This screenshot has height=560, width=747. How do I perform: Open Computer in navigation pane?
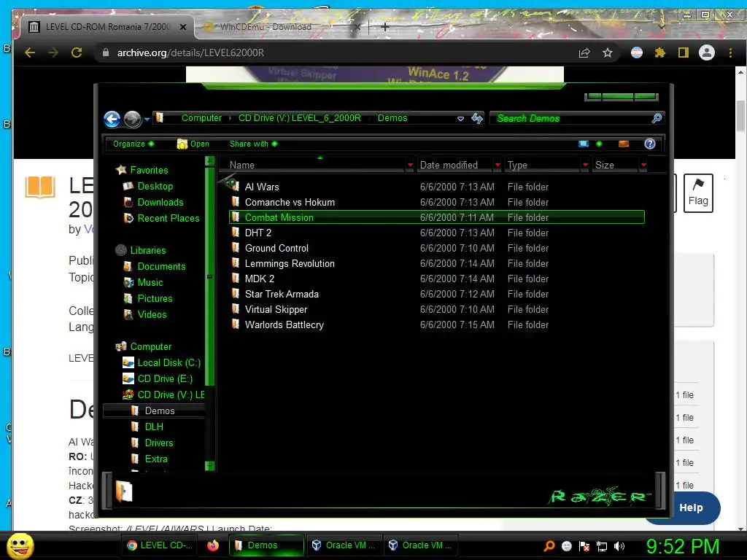pyautogui.click(x=150, y=346)
